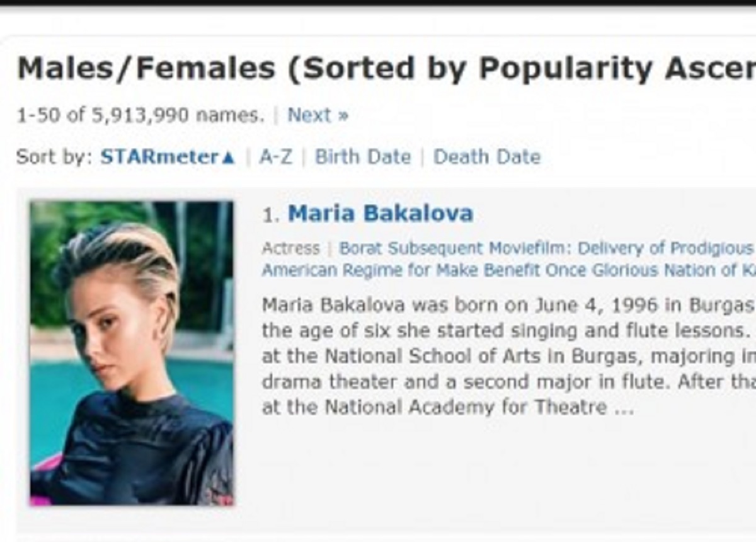Sort the list by Death Date
This screenshot has height=542, width=756.
487,157
